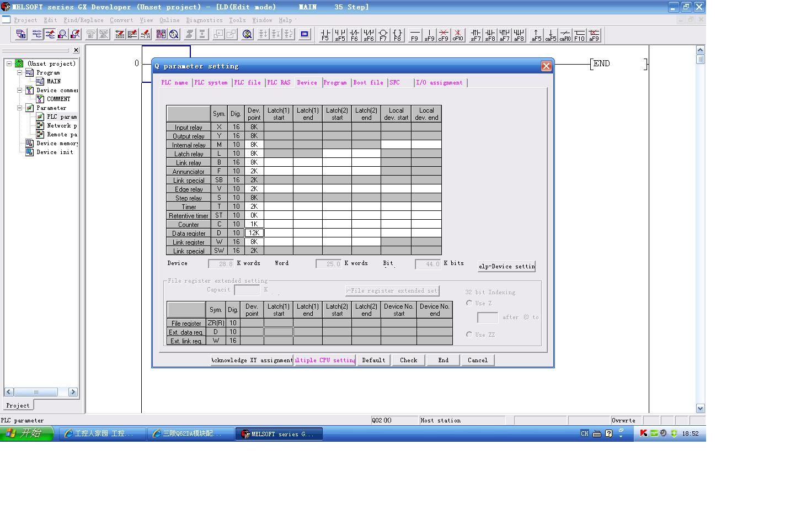The width and height of the screenshot is (812, 508).
Task: Click the cF9 delete horizontal line icon
Action: click(444, 35)
